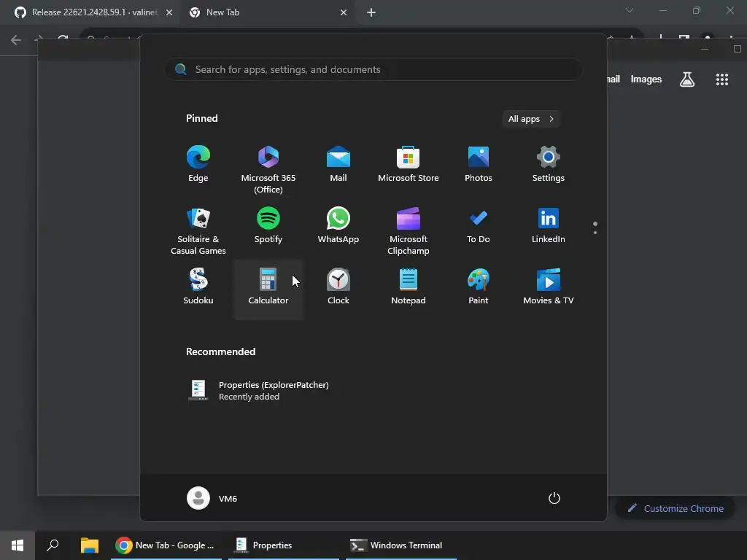Image resolution: width=747 pixels, height=560 pixels.
Task: Launch Movies & TV
Action: (549, 287)
